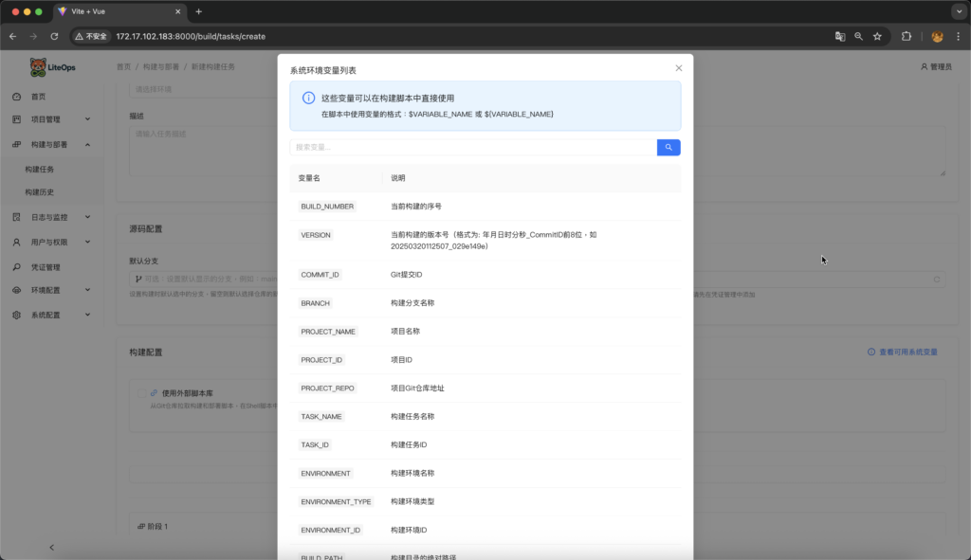This screenshot has width=971, height=560.
Task: Click the 查看可用系统变量 link
Action: coord(902,352)
